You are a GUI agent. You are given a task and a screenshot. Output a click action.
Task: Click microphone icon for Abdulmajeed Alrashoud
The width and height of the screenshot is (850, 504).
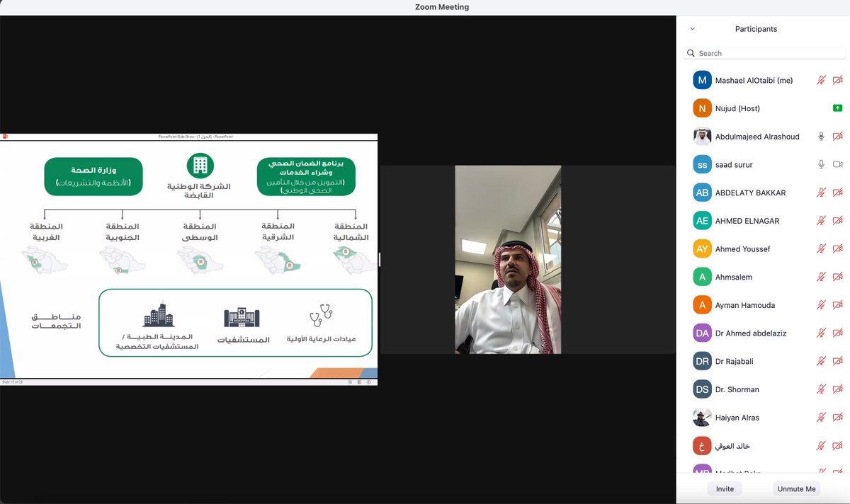coord(821,136)
